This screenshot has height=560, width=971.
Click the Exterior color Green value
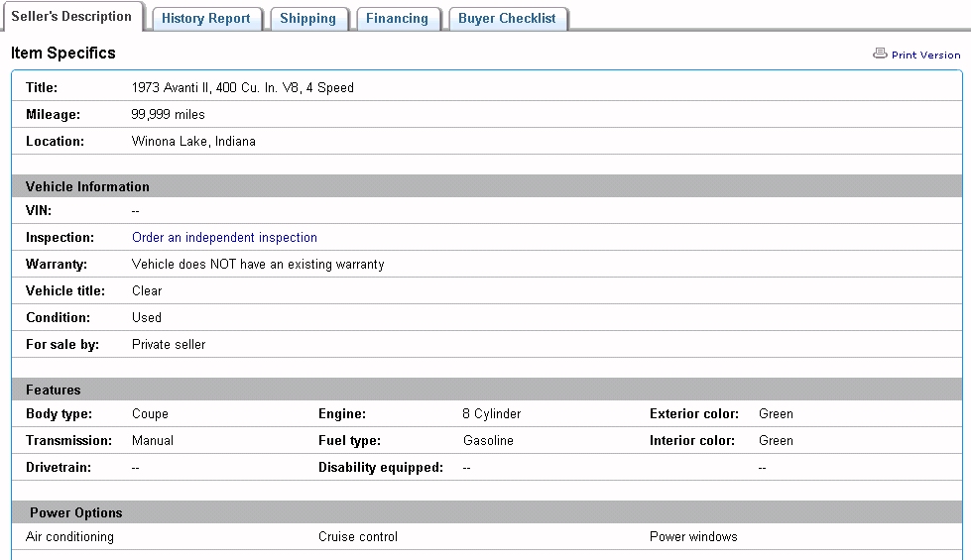776,414
